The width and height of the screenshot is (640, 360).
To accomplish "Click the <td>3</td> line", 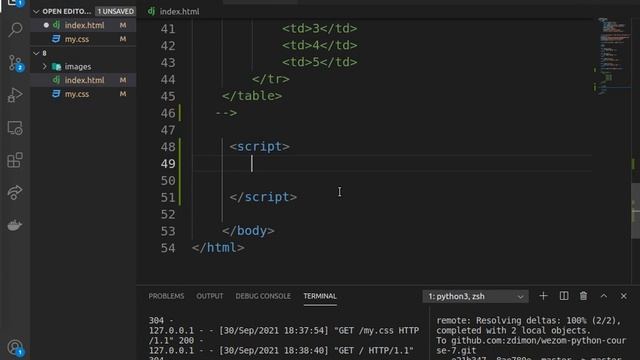I will pos(320,29).
